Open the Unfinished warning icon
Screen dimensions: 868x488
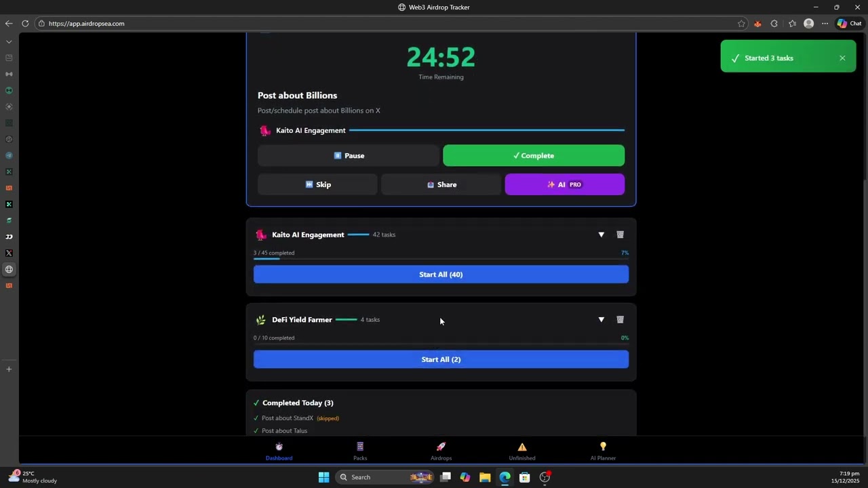(x=522, y=447)
